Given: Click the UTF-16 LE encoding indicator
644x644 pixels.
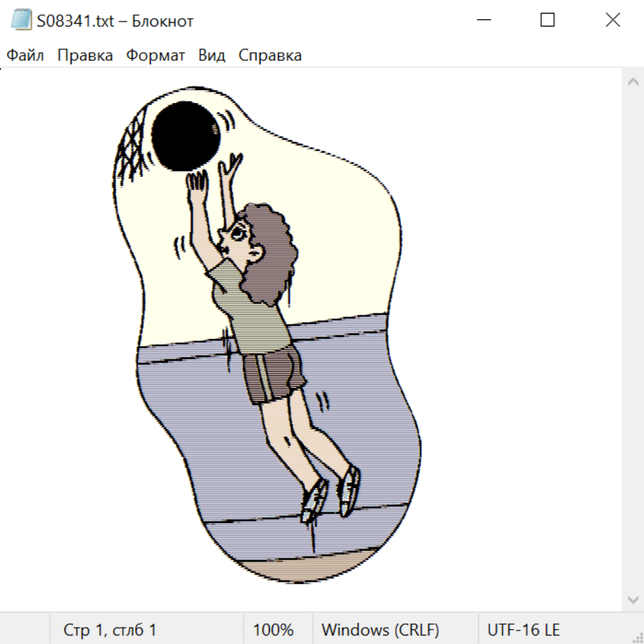Looking at the screenshot, I should click(x=523, y=630).
